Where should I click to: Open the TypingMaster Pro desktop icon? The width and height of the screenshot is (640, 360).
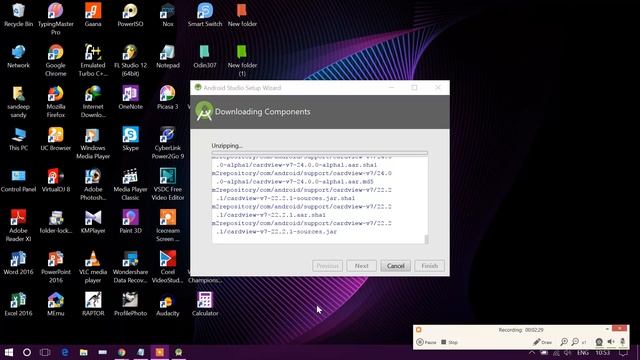click(56, 18)
